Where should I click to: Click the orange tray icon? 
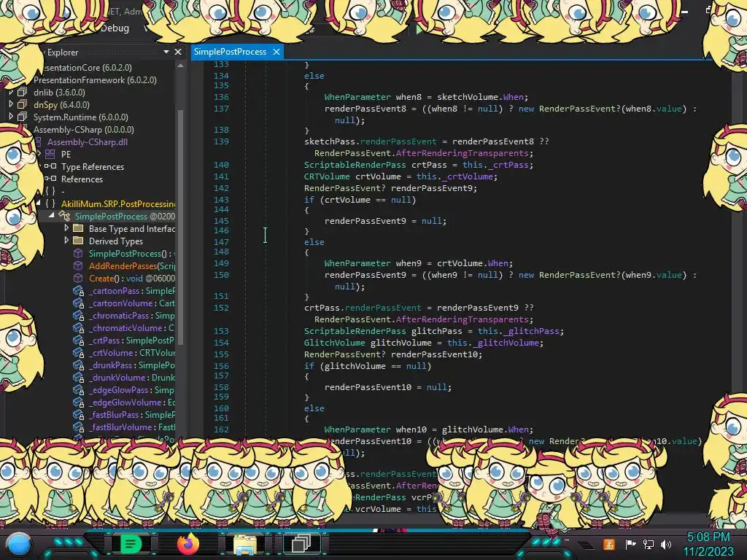(609, 544)
